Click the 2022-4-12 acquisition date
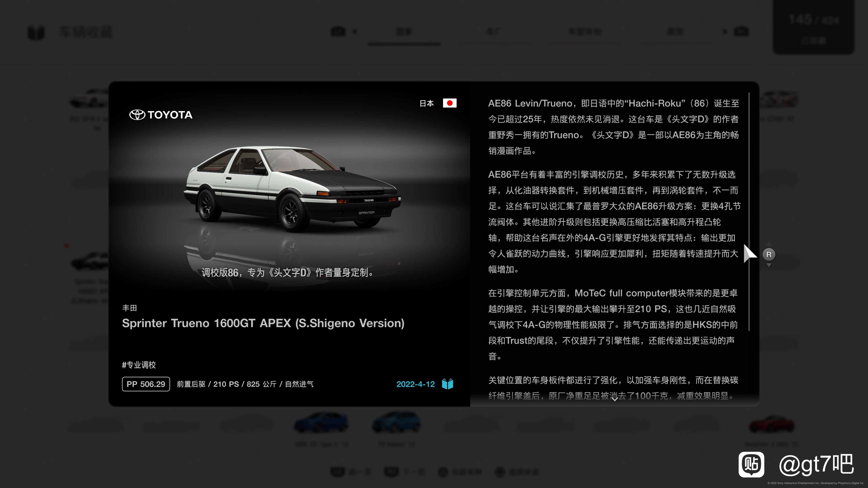The image size is (868, 488). click(415, 384)
